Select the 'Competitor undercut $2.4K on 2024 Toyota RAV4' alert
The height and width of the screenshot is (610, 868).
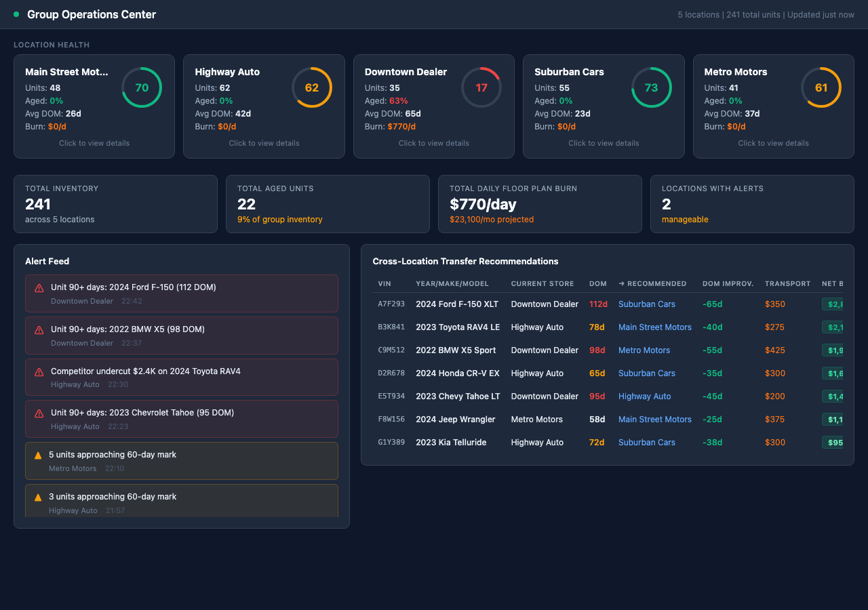pyautogui.click(x=181, y=379)
